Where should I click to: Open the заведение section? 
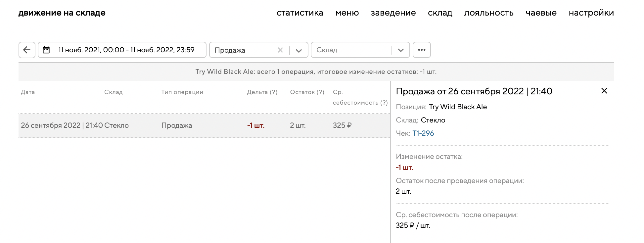(x=393, y=13)
